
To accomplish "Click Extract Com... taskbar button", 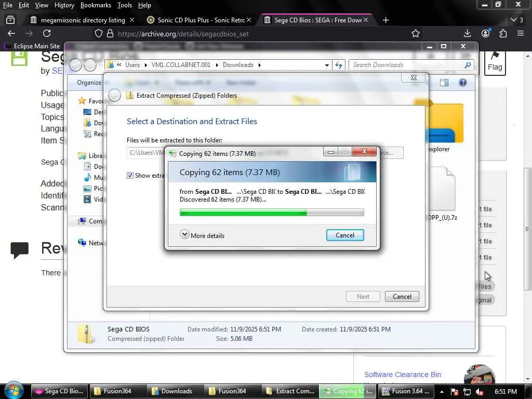I will tap(290, 391).
